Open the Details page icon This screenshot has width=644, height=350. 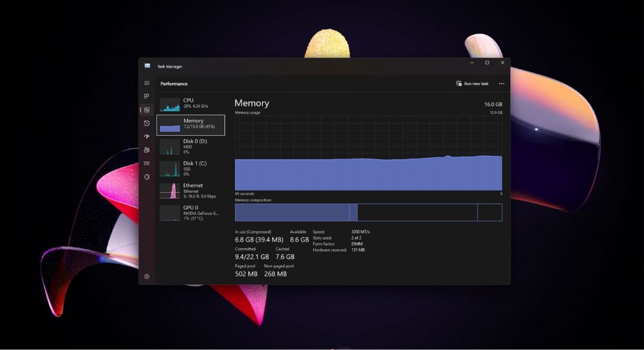point(147,163)
